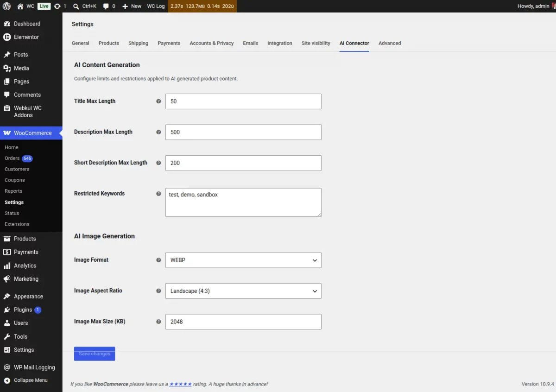Viewport: 556px width, 392px height.
Task: Click the Media sidebar icon
Action: (7, 68)
